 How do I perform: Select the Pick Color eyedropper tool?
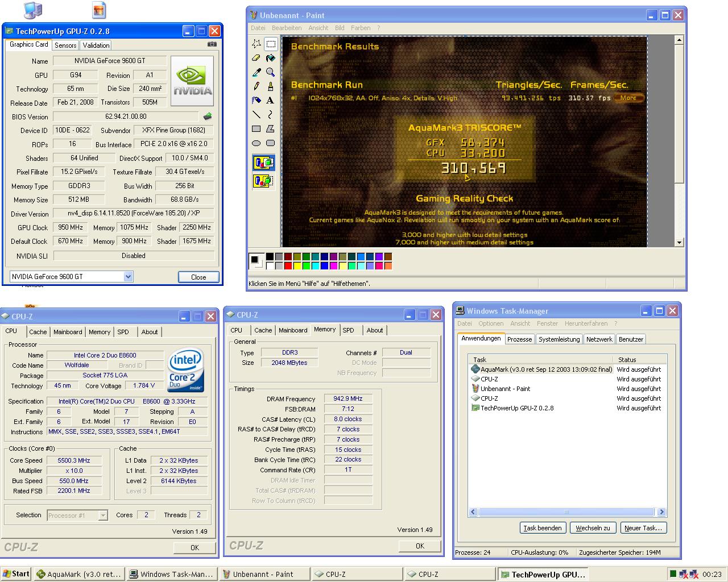(257, 72)
